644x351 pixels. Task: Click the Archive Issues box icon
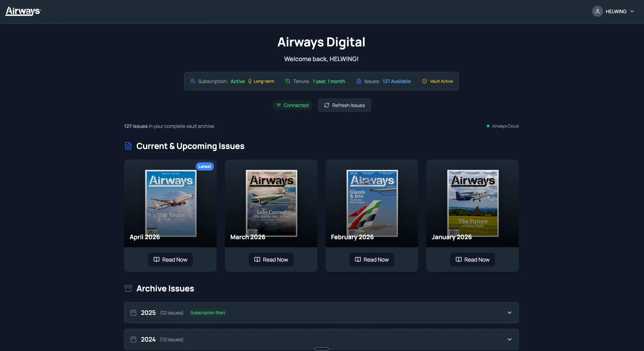[x=128, y=288]
